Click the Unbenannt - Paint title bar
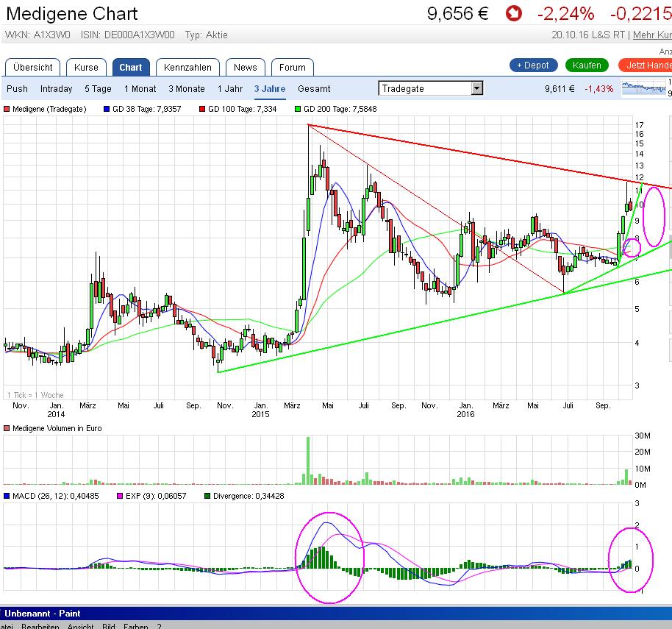 [x=336, y=613]
